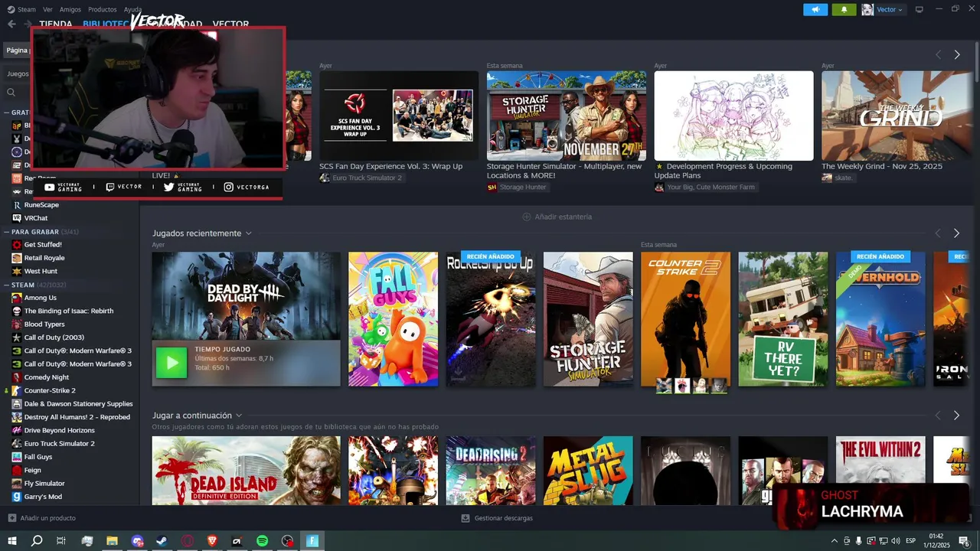Switch to the TIENDA tab
This screenshot has height=551, width=980.
[x=56, y=24]
